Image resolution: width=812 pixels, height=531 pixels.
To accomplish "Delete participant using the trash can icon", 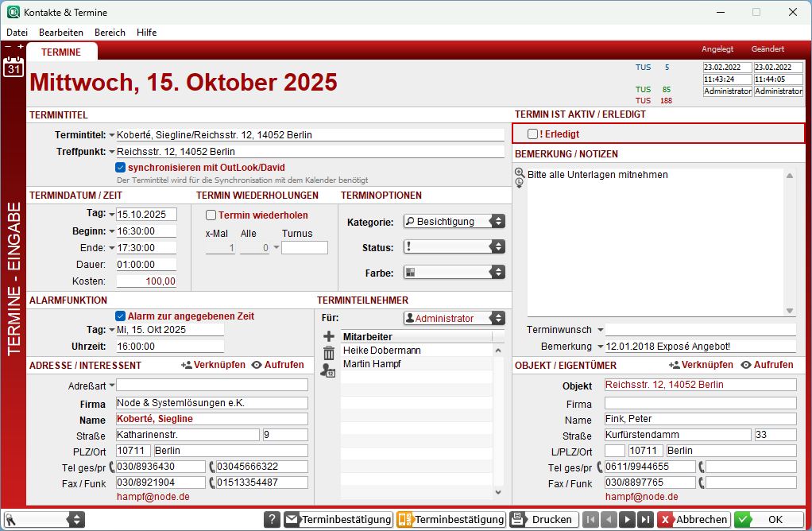I will pos(329,353).
